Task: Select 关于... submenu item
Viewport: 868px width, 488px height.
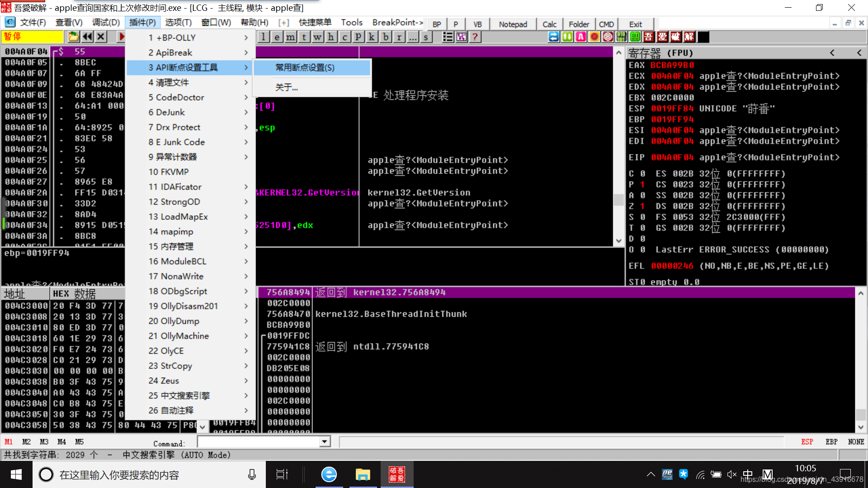Action: (x=312, y=87)
